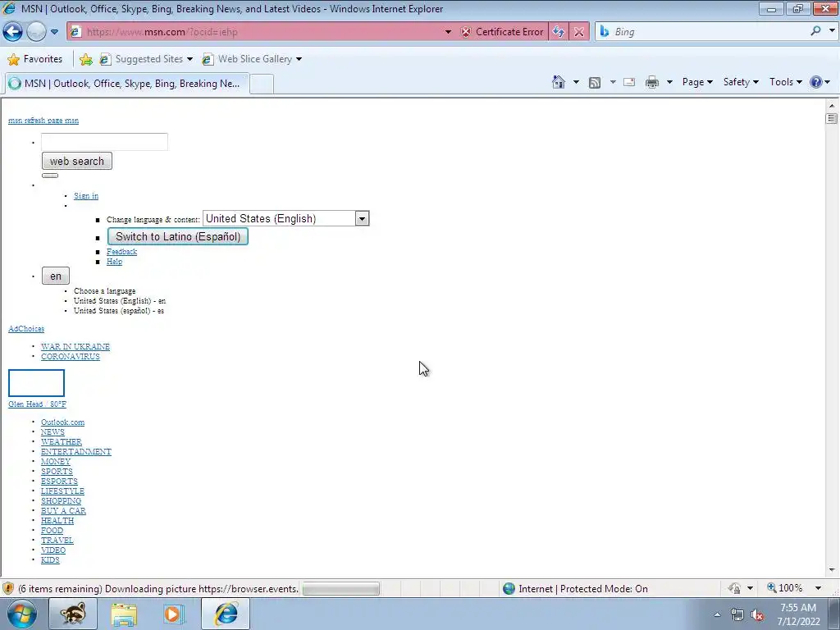Open the BUY A CAR link
The image size is (840, 630).
[63, 510]
